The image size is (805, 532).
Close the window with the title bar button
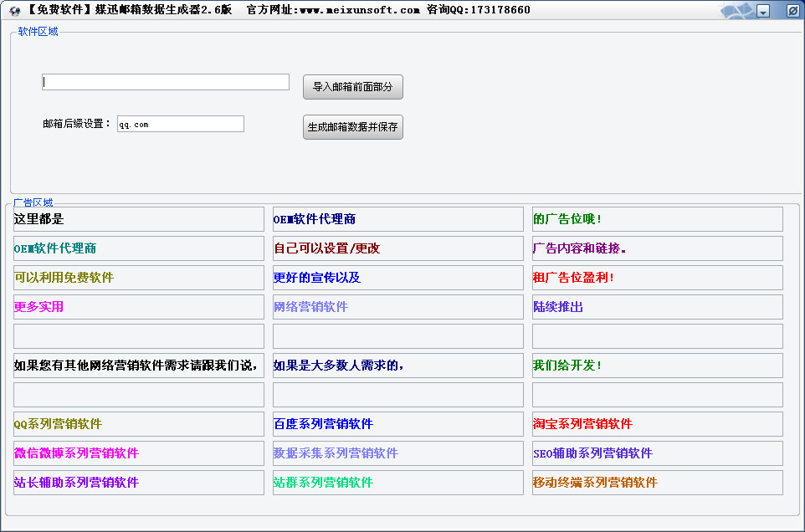click(792, 11)
